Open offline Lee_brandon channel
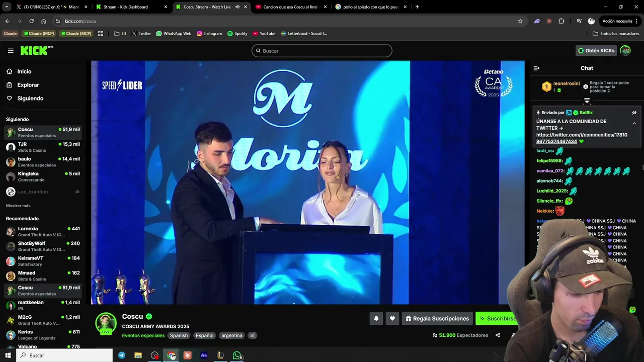Viewport: 644px width, 362px height. 43,192
